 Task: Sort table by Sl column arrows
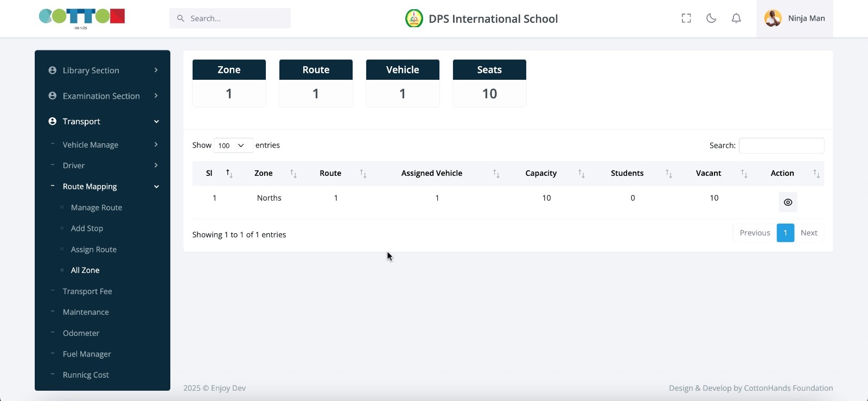coord(229,174)
